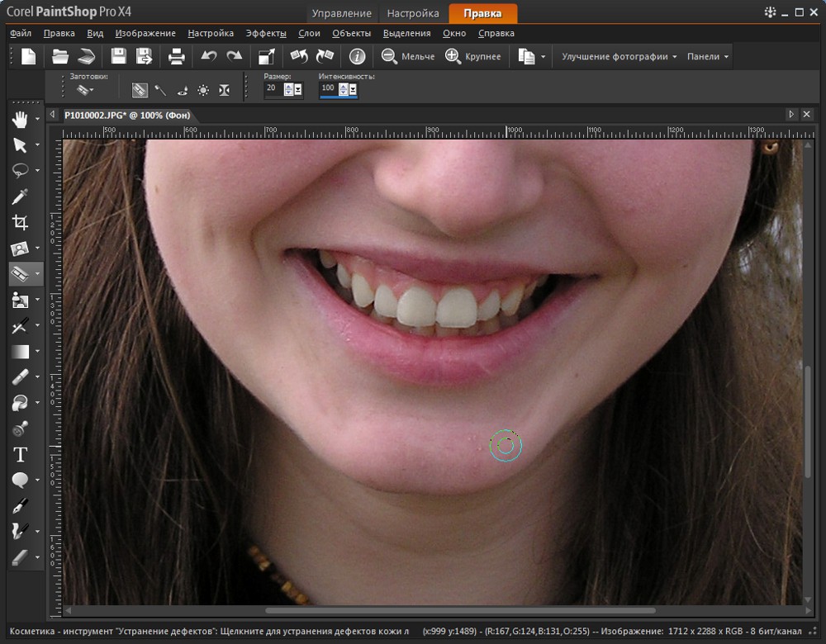Activate the Thinify makeover mode
Image resolution: width=826 pixels, height=644 pixels.
[x=224, y=90]
